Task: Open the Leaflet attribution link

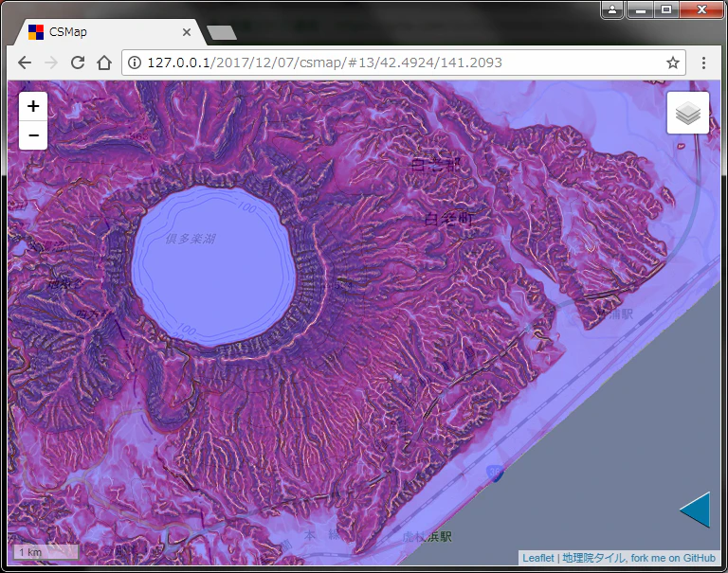Action: [x=538, y=558]
